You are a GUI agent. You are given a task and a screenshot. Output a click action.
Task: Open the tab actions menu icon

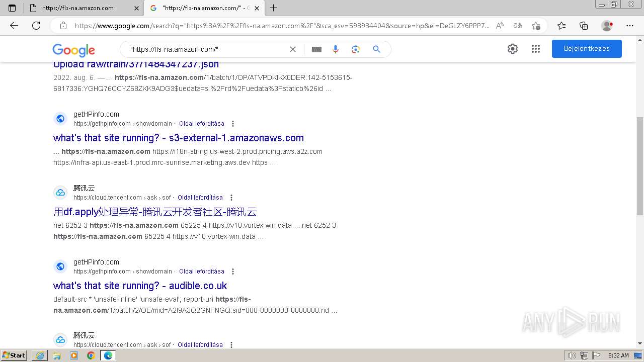12,8
